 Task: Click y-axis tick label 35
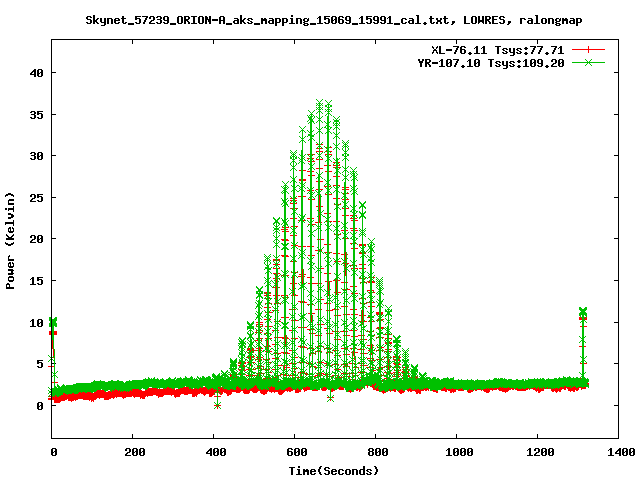(36, 115)
